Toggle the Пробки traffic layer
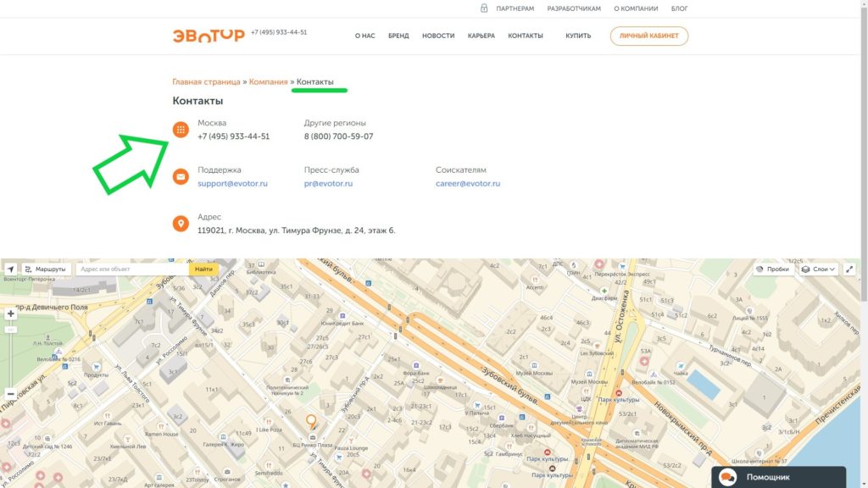 773,269
